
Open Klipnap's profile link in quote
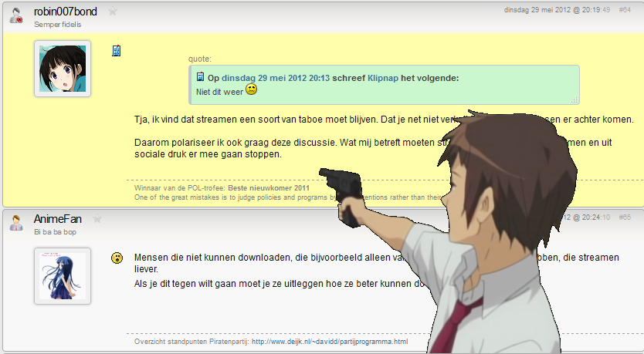point(383,78)
